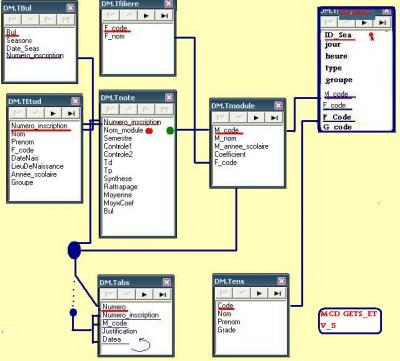Click last-record button in DM.TBul navigator
Viewport: 400px width, 361px height.
[x=66, y=20]
